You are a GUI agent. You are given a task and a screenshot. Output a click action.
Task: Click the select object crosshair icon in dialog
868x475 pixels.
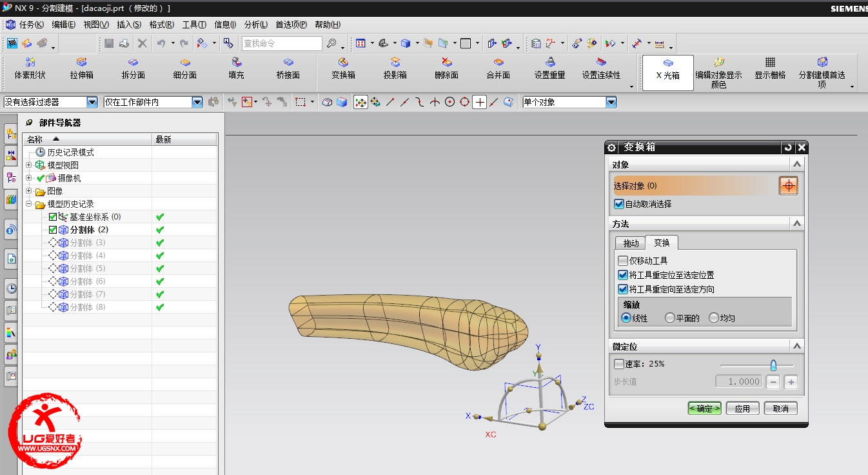point(788,186)
